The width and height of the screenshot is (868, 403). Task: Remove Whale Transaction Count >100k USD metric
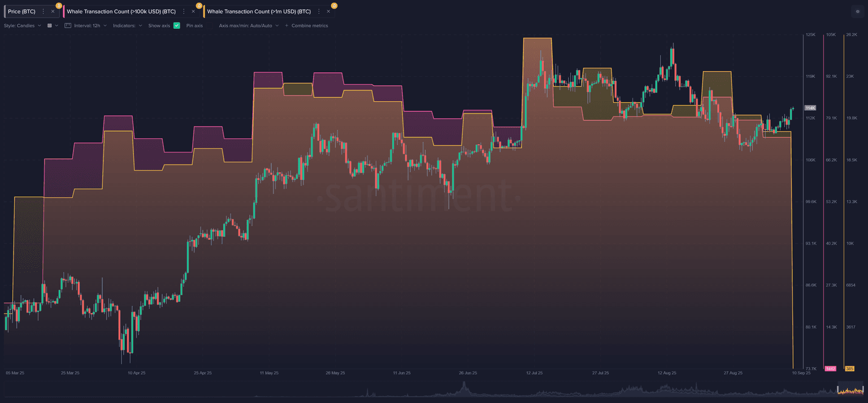[193, 11]
